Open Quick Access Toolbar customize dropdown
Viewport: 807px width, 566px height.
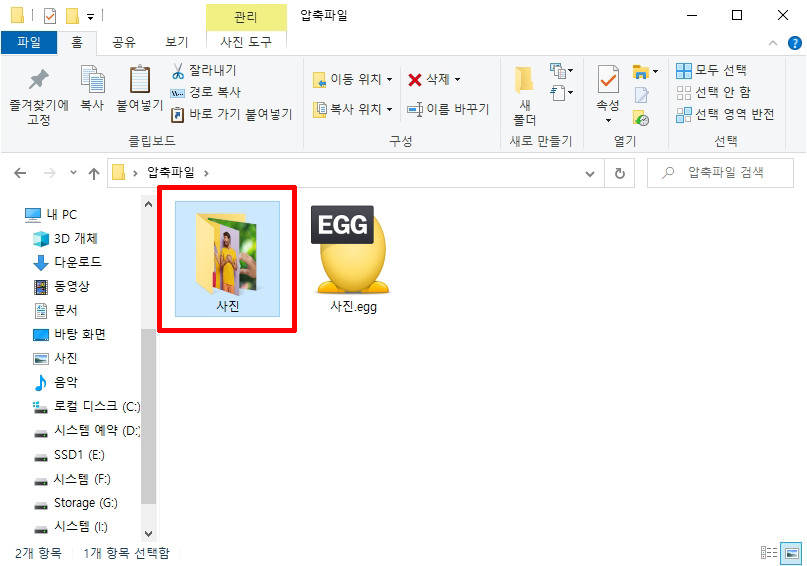click(x=91, y=17)
